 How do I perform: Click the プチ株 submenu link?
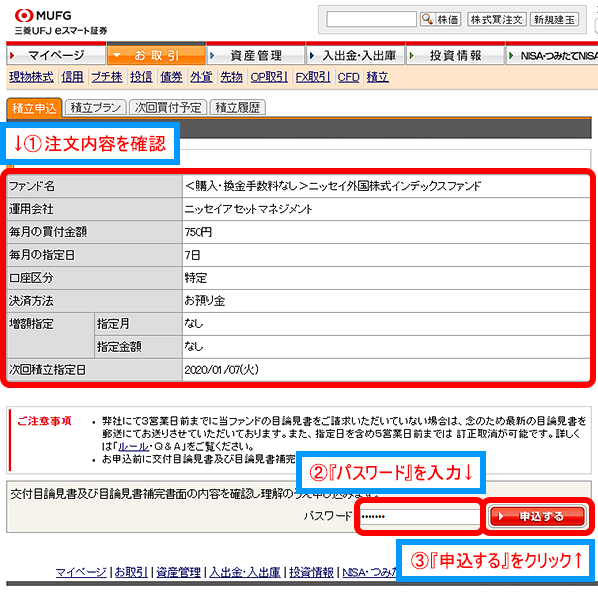107,77
